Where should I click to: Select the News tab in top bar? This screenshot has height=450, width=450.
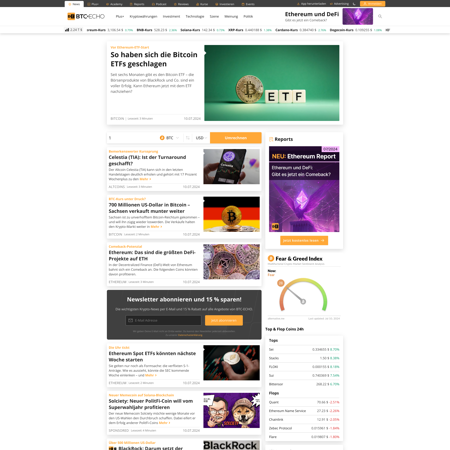[x=74, y=4]
